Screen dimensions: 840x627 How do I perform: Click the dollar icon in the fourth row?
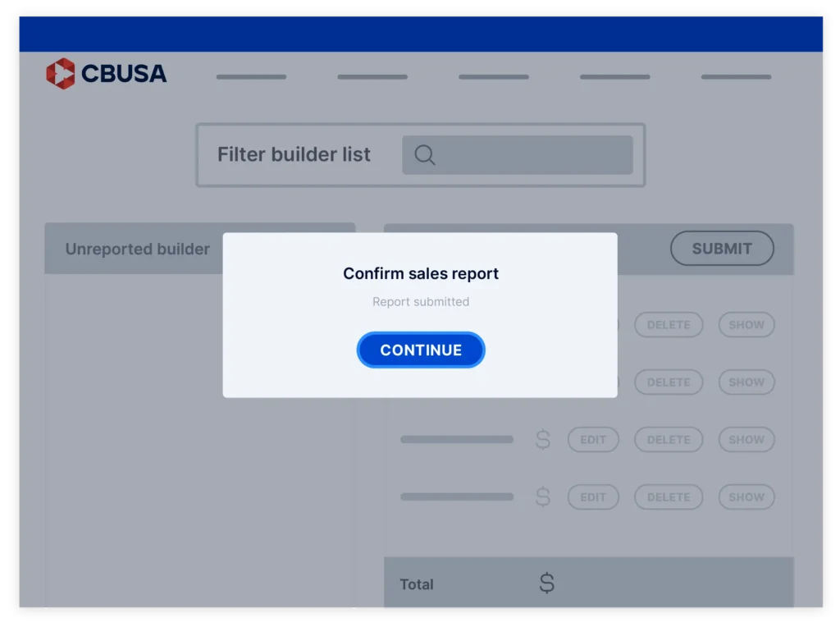(x=543, y=497)
